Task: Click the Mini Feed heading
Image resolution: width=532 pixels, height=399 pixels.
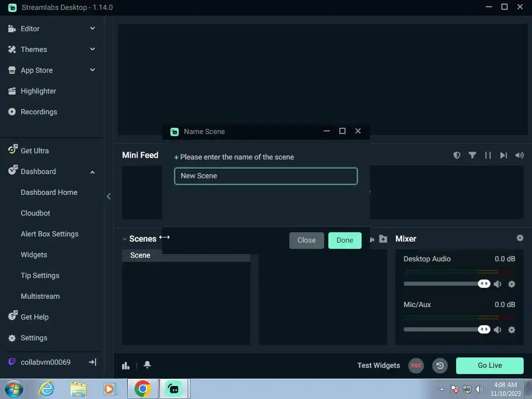Action: point(140,155)
